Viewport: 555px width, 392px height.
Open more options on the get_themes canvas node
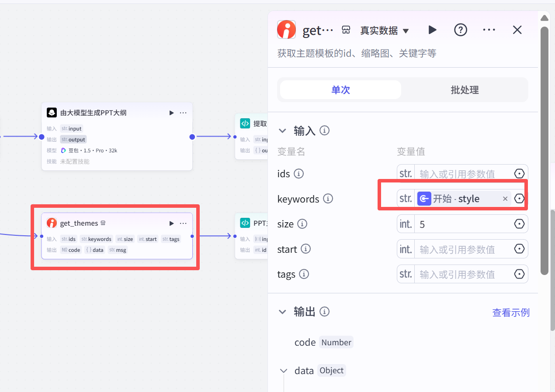(x=183, y=223)
